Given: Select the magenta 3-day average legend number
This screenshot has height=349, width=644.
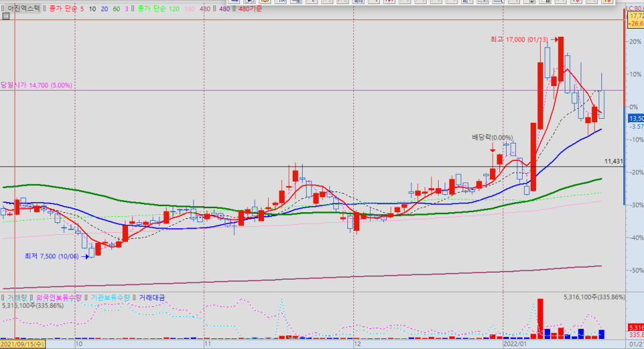Looking at the screenshot, I should (127, 9).
